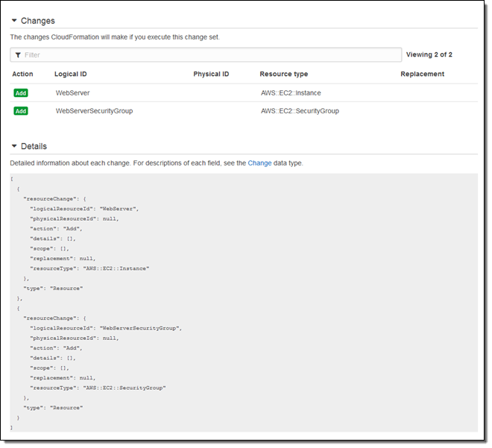Click JSON line logicalResourceId "WebServer"
The image size is (492, 448).
coord(83,209)
